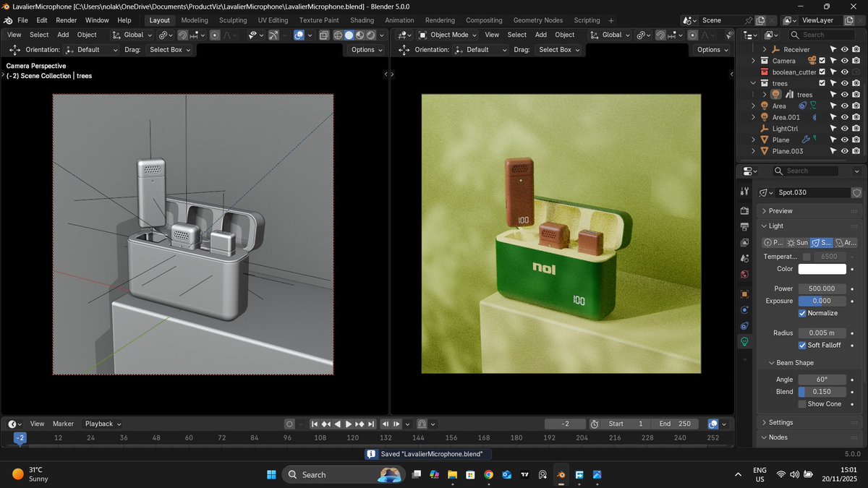Open the World properties tab
Viewport: 868px width, 488px height.
pyautogui.click(x=744, y=274)
